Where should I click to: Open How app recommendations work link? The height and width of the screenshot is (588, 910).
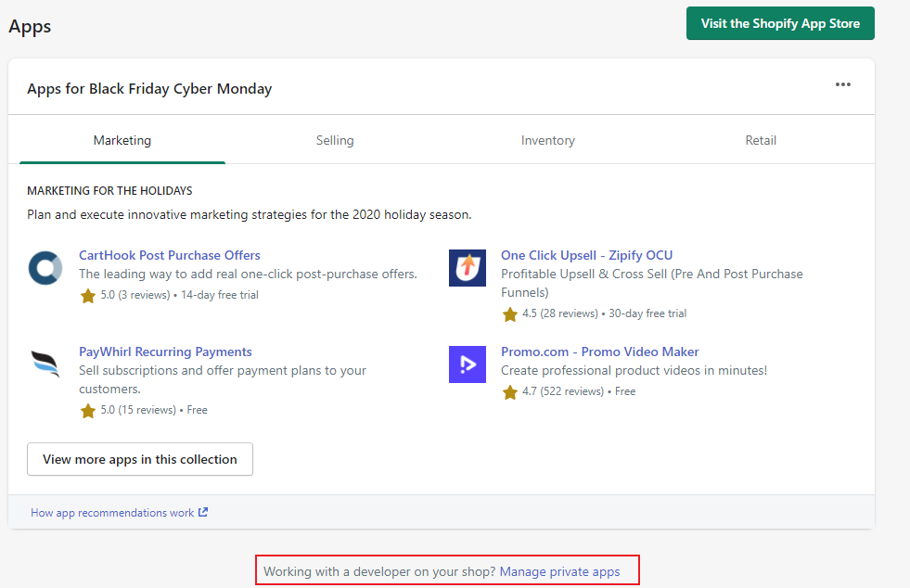click(112, 512)
